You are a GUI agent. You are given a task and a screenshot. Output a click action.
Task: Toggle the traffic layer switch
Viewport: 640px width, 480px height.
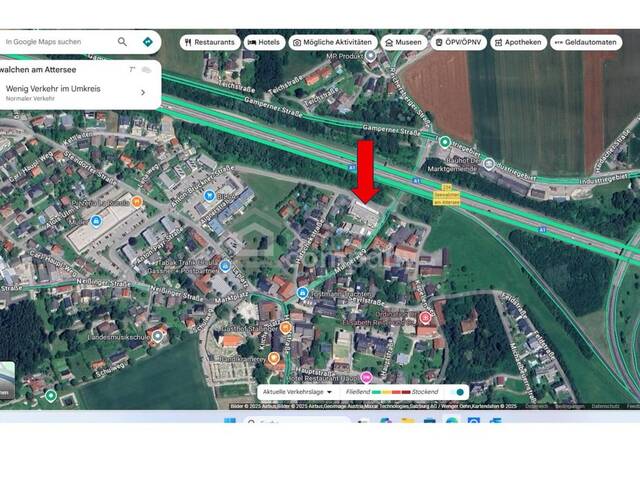coord(459,392)
